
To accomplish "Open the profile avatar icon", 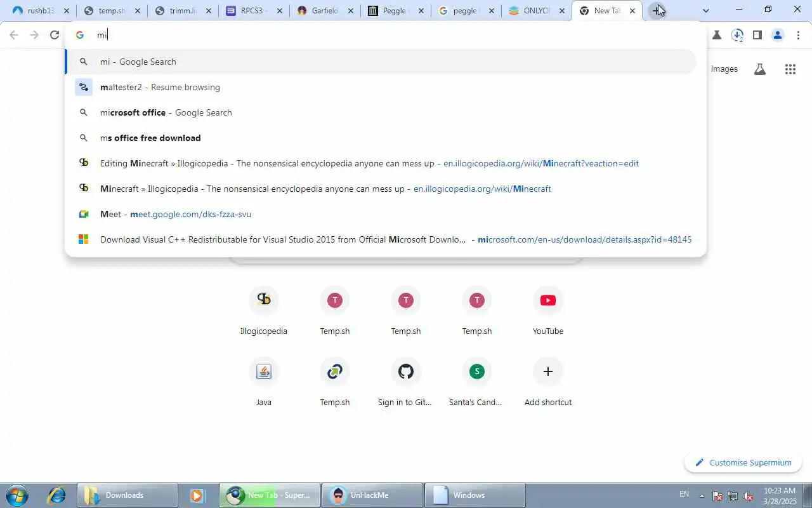I will tap(778, 35).
